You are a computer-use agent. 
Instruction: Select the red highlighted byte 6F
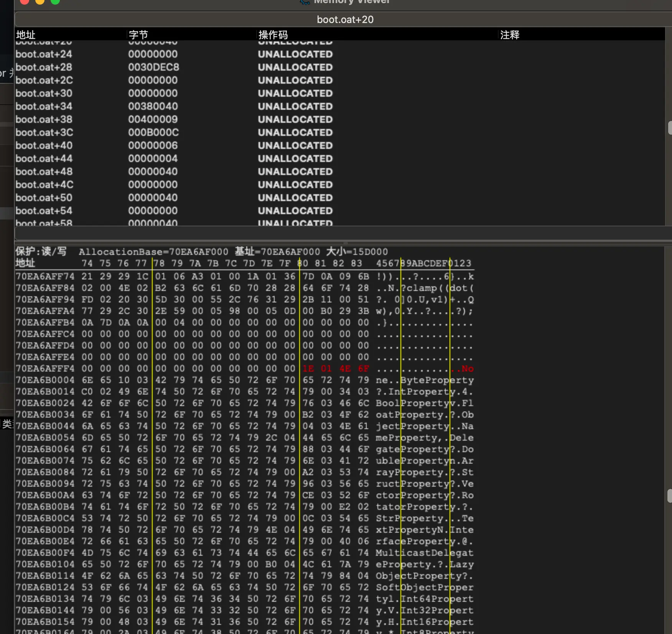(363, 368)
